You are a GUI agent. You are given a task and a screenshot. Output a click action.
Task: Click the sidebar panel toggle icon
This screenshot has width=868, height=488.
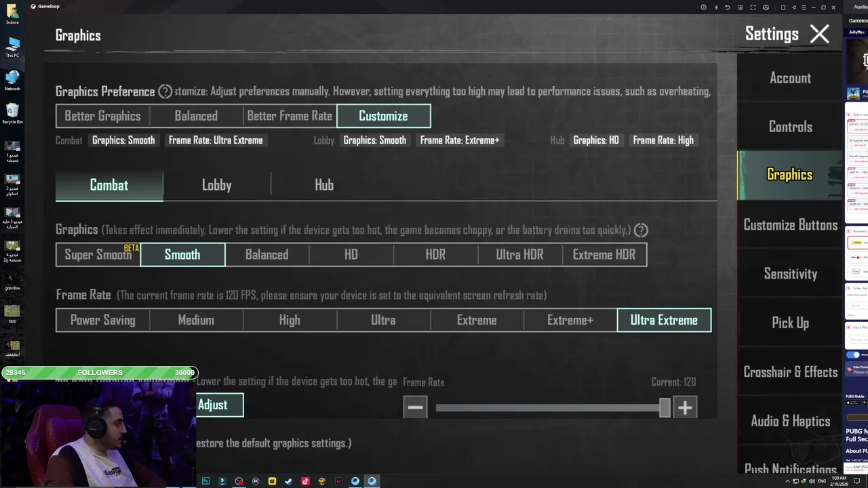[x=783, y=7]
